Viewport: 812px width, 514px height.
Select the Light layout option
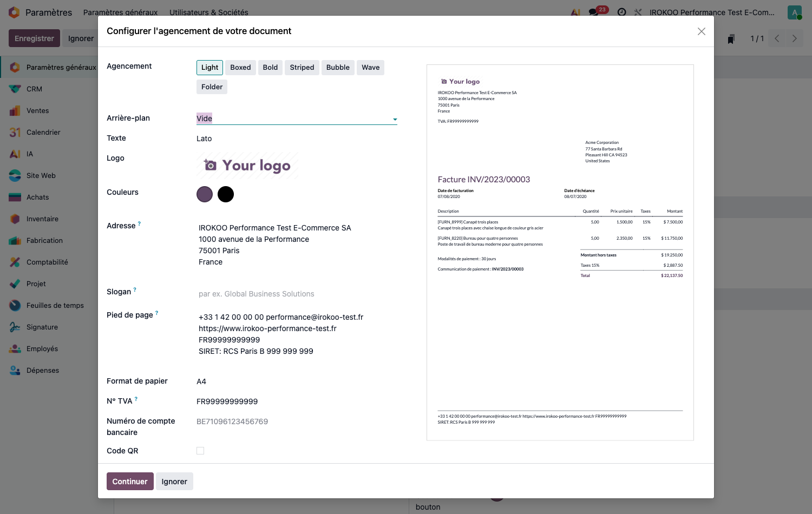coord(209,68)
